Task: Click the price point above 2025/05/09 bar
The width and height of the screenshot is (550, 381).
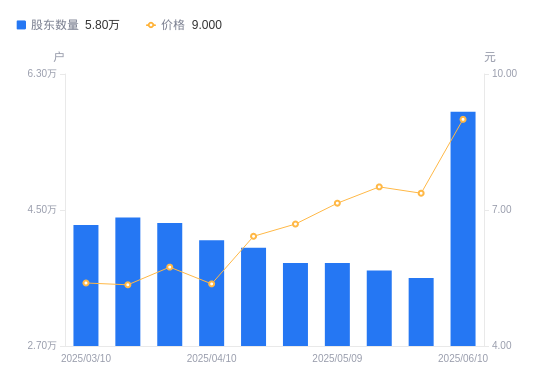Action: [337, 203]
